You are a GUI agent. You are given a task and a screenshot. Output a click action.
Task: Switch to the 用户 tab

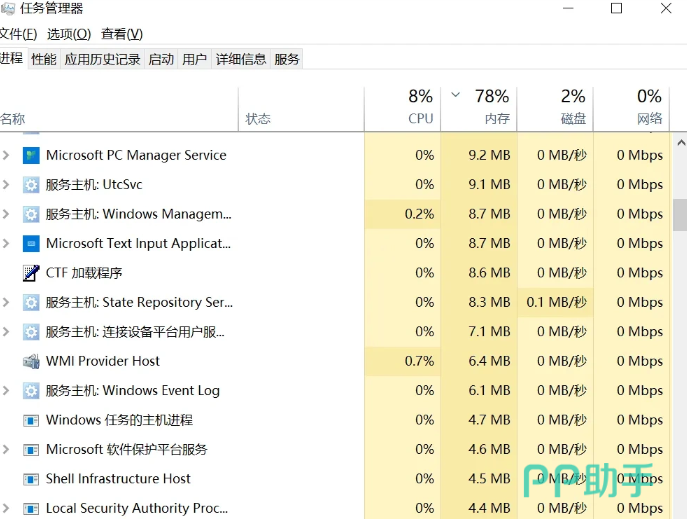click(x=195, y=59)
